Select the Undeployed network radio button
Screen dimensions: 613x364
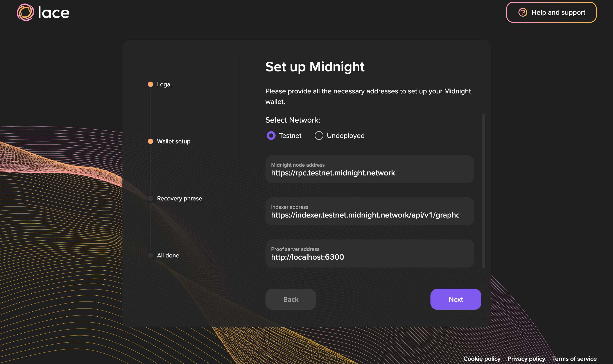point(319,136)
